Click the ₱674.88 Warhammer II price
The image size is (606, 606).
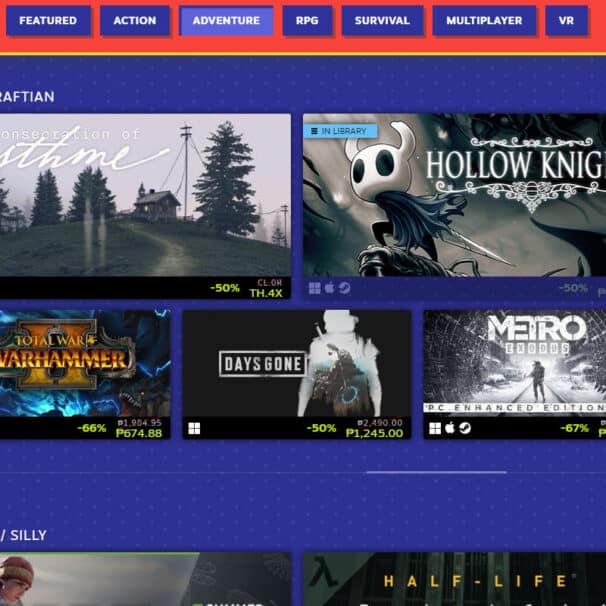pos(139,433)
